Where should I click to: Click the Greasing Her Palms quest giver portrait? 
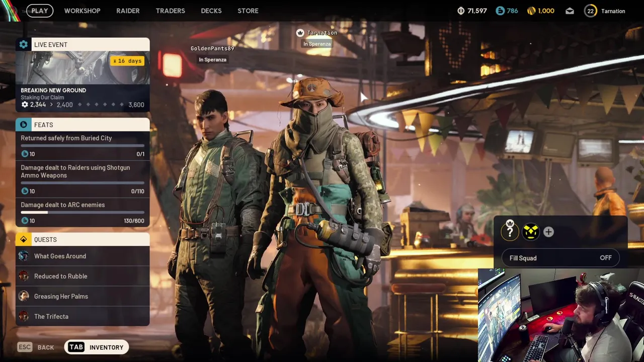[x=24, y=296]
